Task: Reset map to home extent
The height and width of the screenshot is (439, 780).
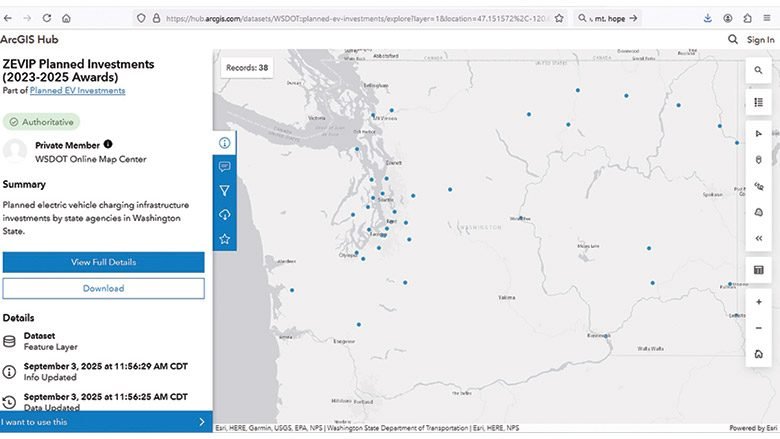Action: (759, 354)
